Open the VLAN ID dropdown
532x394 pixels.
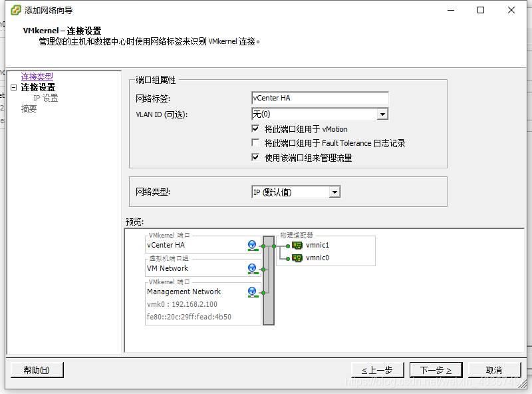tap(382, 114)
